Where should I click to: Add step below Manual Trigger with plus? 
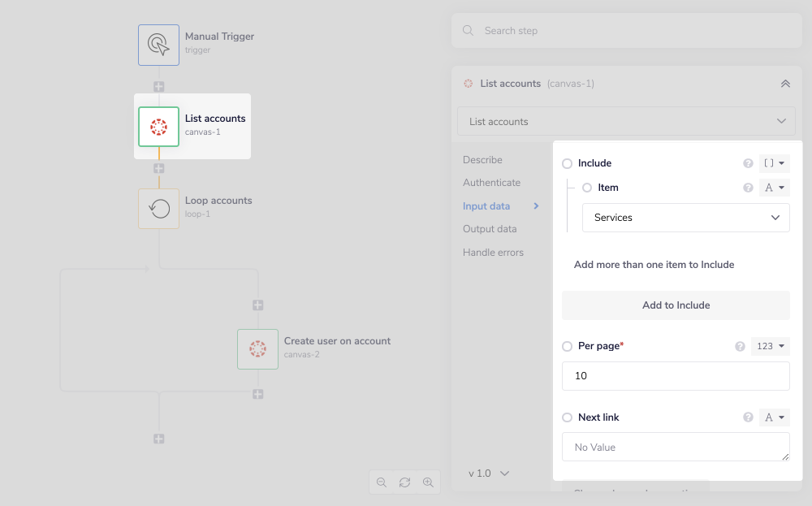click(159, 86)
